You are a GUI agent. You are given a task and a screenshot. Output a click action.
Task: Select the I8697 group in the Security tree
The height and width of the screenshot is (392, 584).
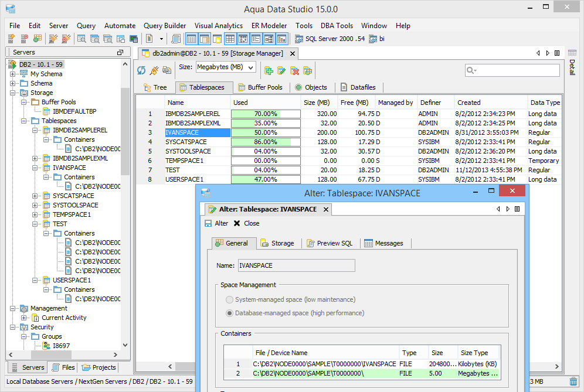61,346
